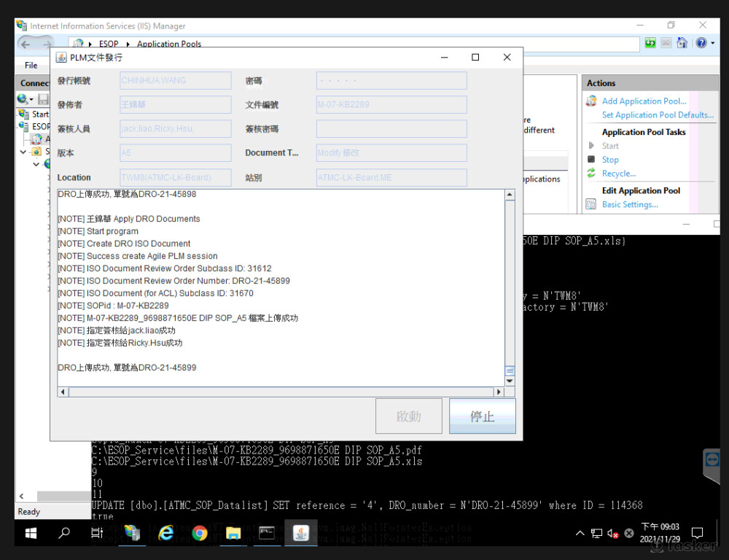
Task: Open the File menu in IIS Manager
Action: click(x=31, y=65)
